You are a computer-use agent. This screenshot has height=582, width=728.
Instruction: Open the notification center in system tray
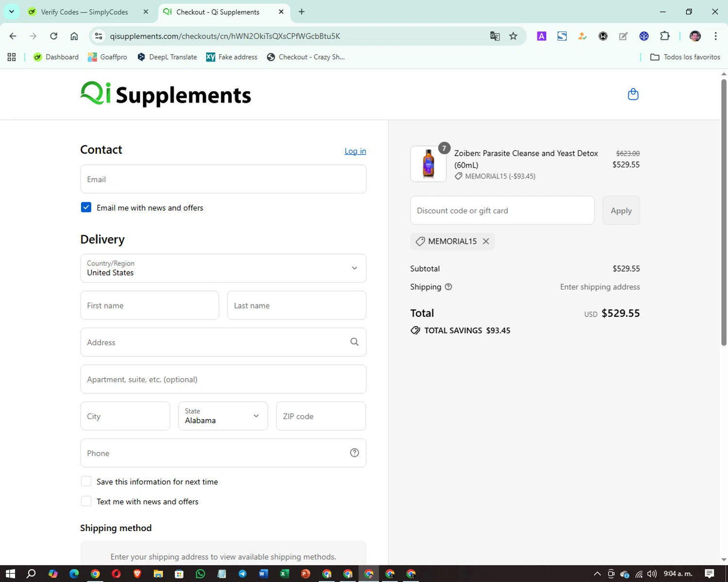click(x=709, y=574)
